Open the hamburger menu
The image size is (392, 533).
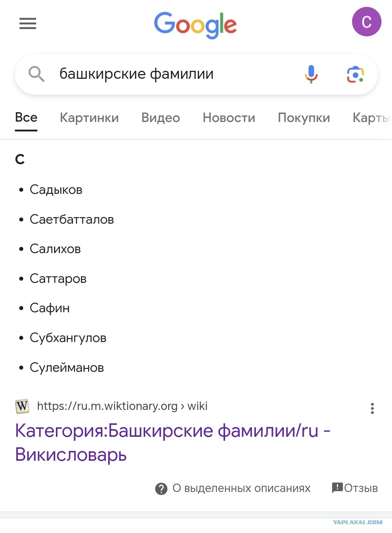(28, 24)
